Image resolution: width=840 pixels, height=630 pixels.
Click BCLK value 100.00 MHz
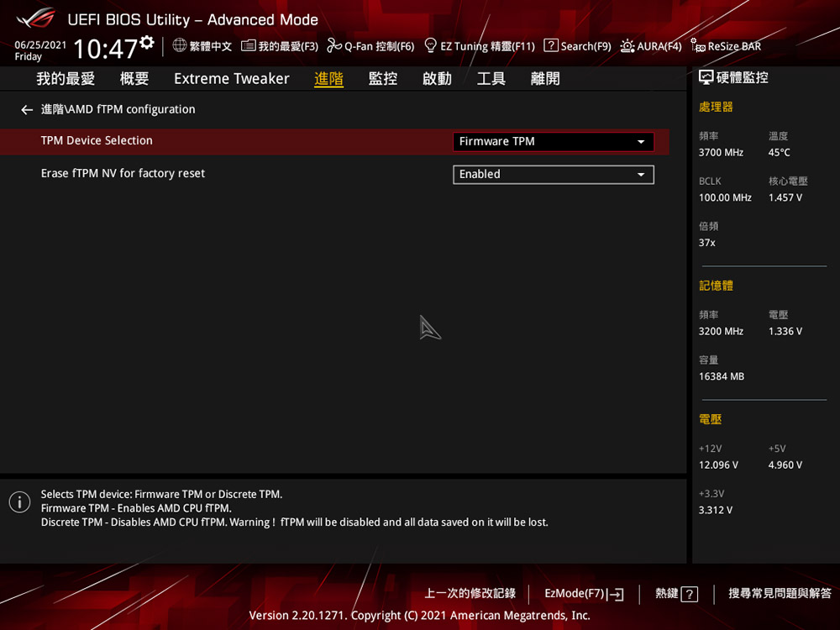point(725,197)
